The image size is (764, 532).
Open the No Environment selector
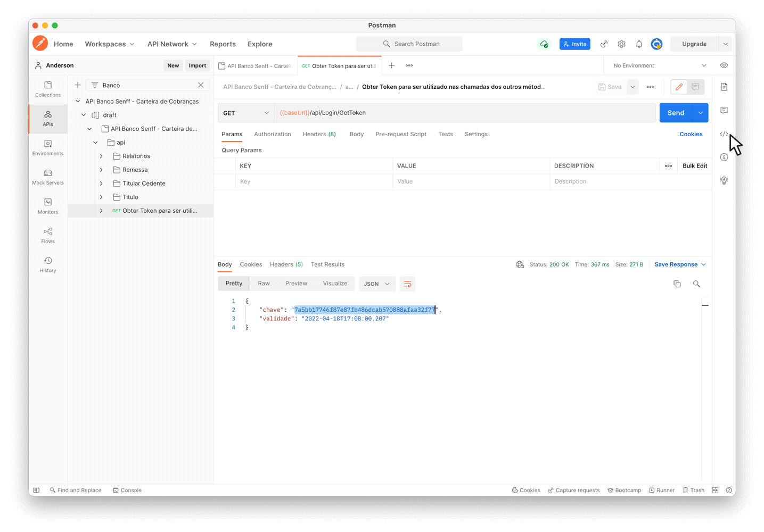(659, 65)
